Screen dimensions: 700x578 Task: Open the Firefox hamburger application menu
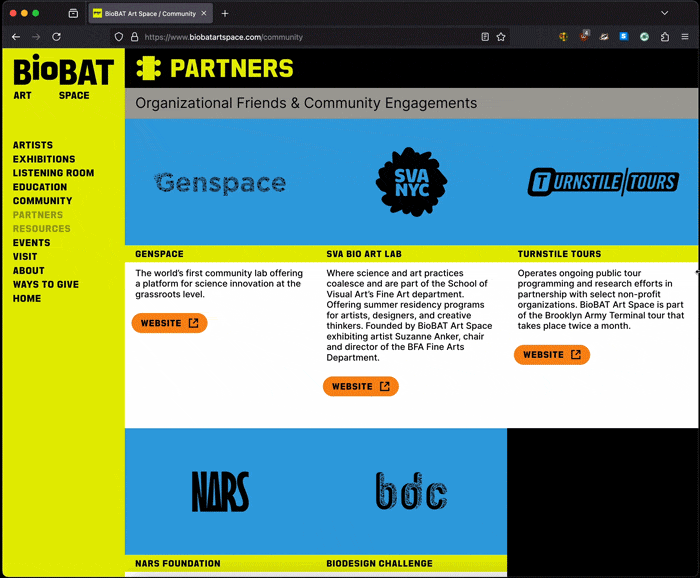[x=685, y=37]
